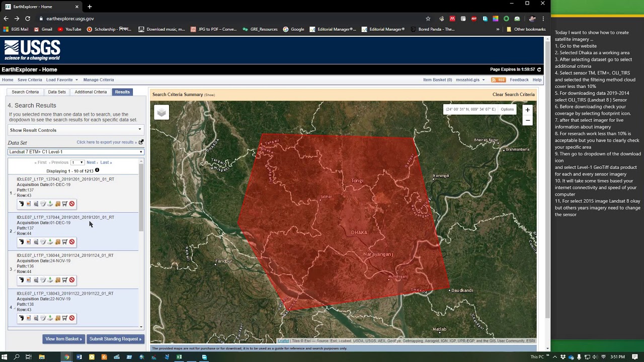
Task: Show more bookmarks via the chevron
Action: pyautogui.click(x=498, y=29)
